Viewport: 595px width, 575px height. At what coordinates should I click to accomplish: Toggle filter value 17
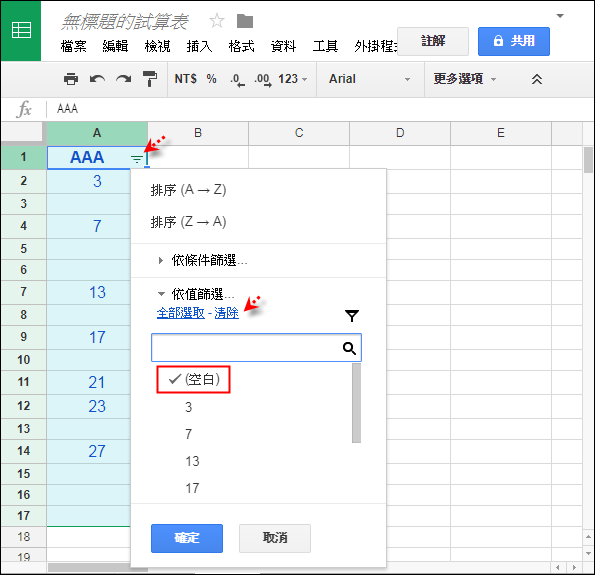click(192, 488)
